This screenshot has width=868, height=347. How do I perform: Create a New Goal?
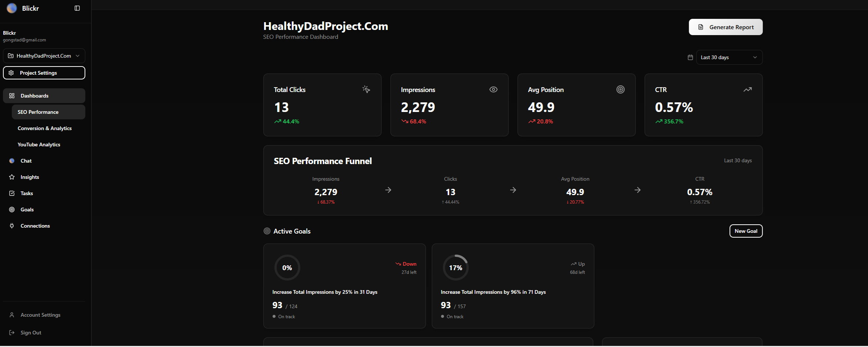[x=746, y=231]
